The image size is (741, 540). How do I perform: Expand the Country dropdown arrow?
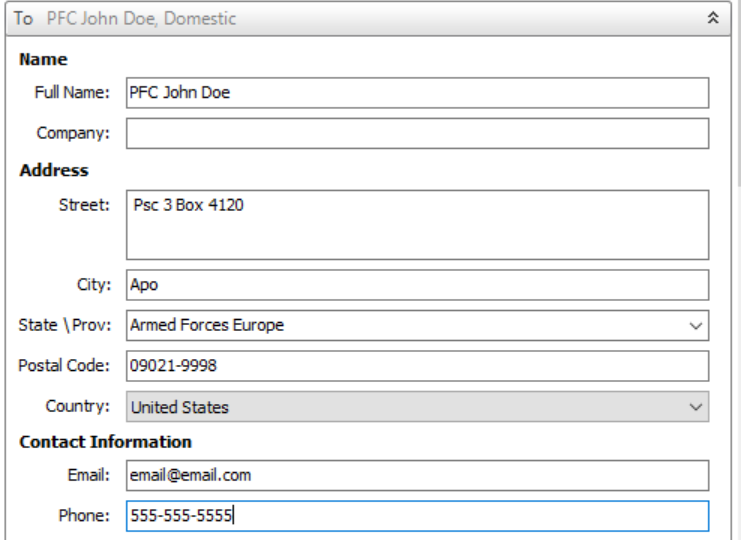click(695, 407)
